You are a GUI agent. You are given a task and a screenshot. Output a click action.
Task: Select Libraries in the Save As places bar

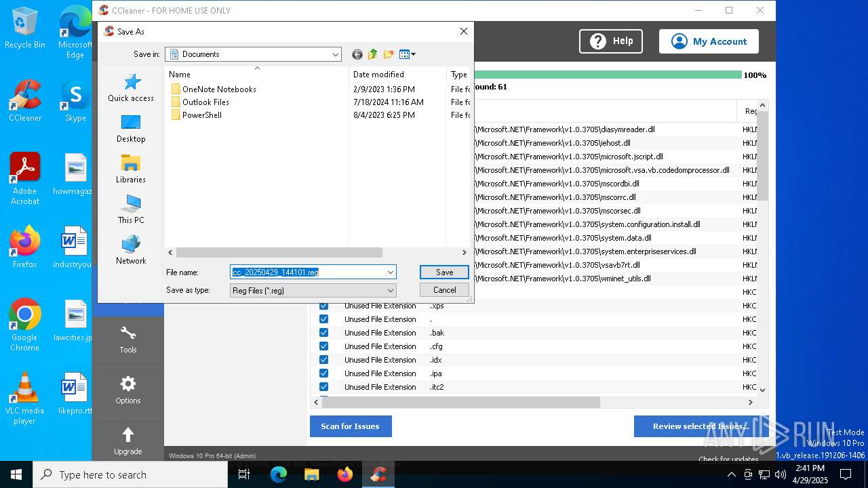pos(131,169)
